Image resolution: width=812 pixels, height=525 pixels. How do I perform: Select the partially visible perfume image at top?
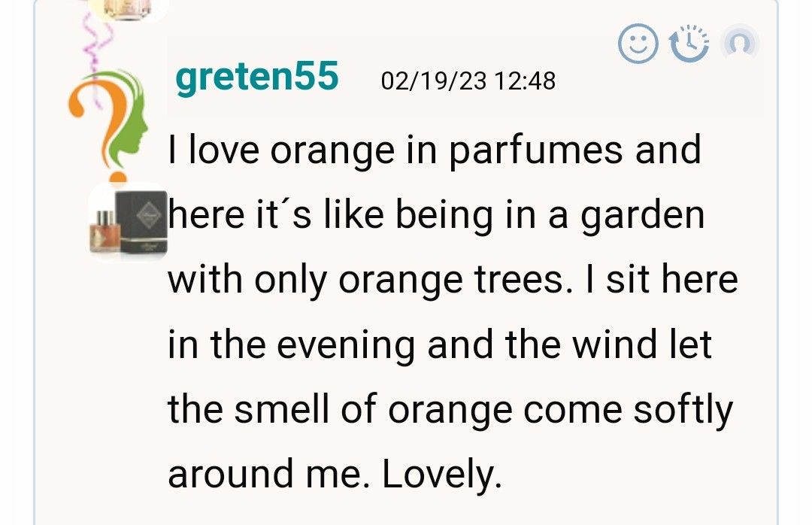tap(129, 9)
